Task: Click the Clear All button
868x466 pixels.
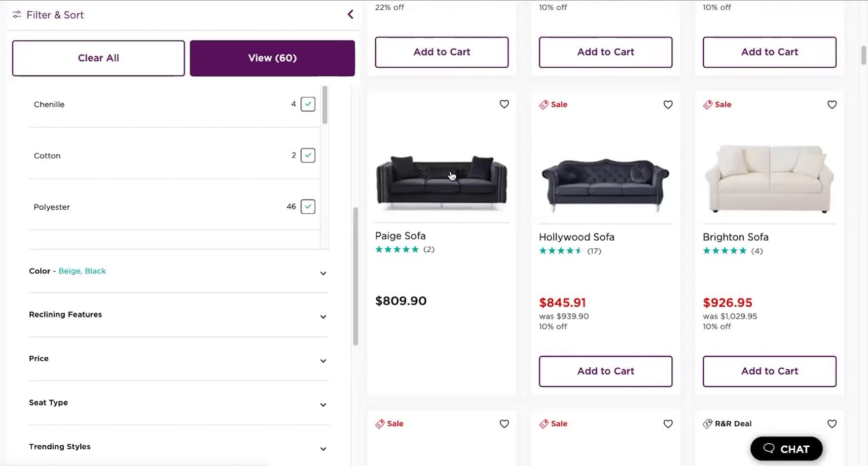Action: coord(99,58)
